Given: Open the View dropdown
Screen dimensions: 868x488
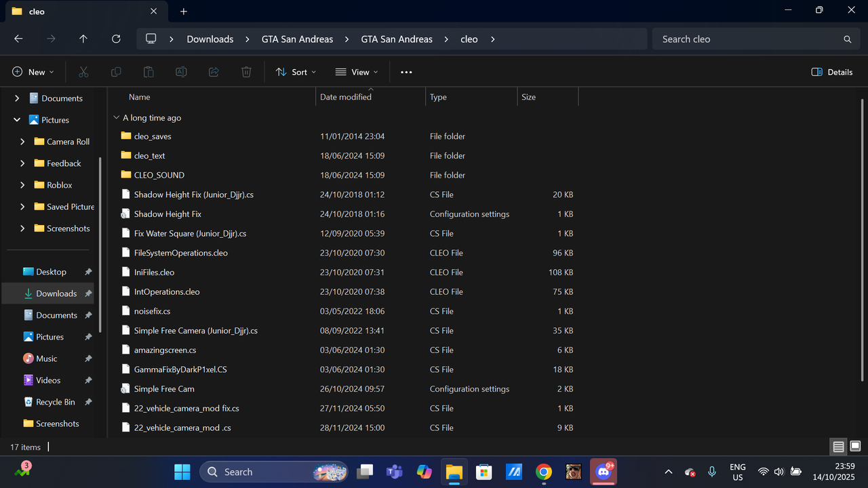Looking at the screenshot, I should coord(357,72).
